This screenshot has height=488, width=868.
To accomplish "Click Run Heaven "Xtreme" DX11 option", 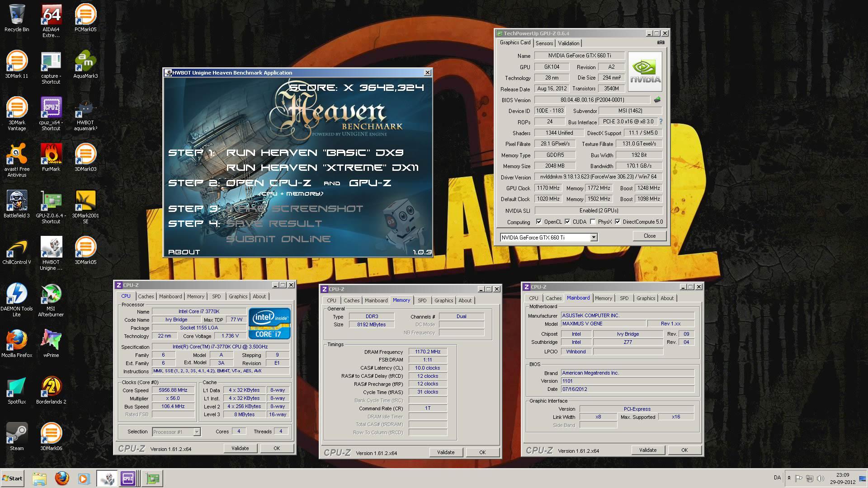I will click(x=322, y=168).
